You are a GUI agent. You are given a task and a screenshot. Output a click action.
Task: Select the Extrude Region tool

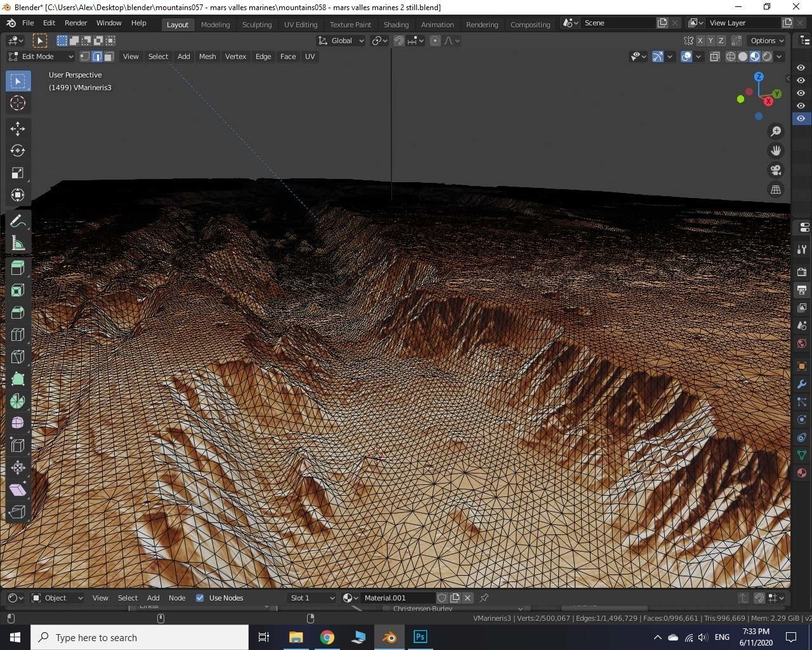click(x=18, y=268)
